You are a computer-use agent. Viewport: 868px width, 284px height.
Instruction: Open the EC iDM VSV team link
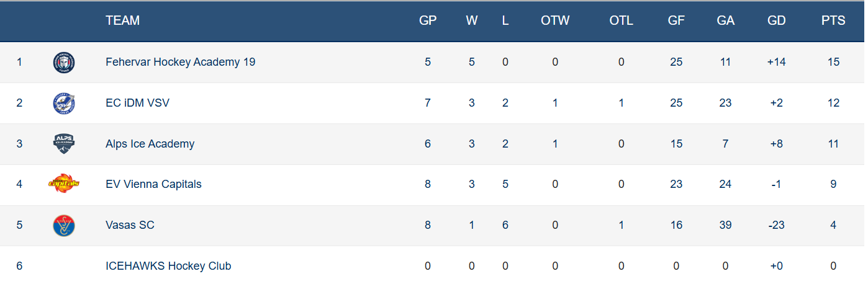pyautogui.click(x=137, y=103)
